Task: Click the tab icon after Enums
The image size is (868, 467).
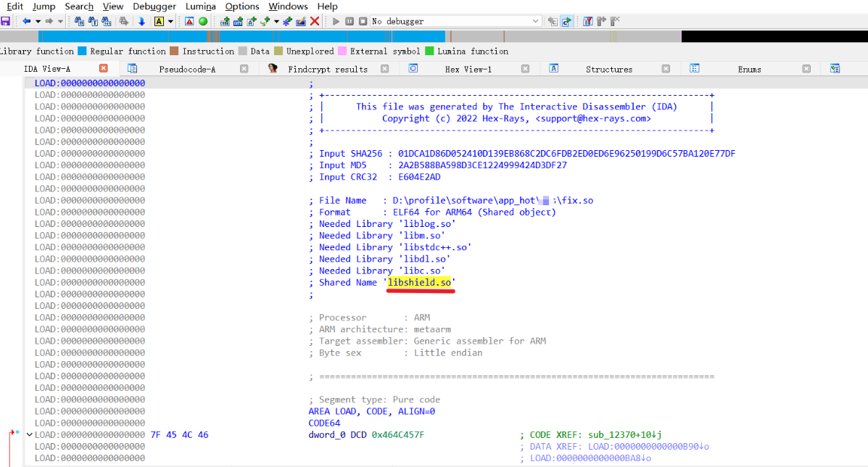Action: tap(835, 69)
